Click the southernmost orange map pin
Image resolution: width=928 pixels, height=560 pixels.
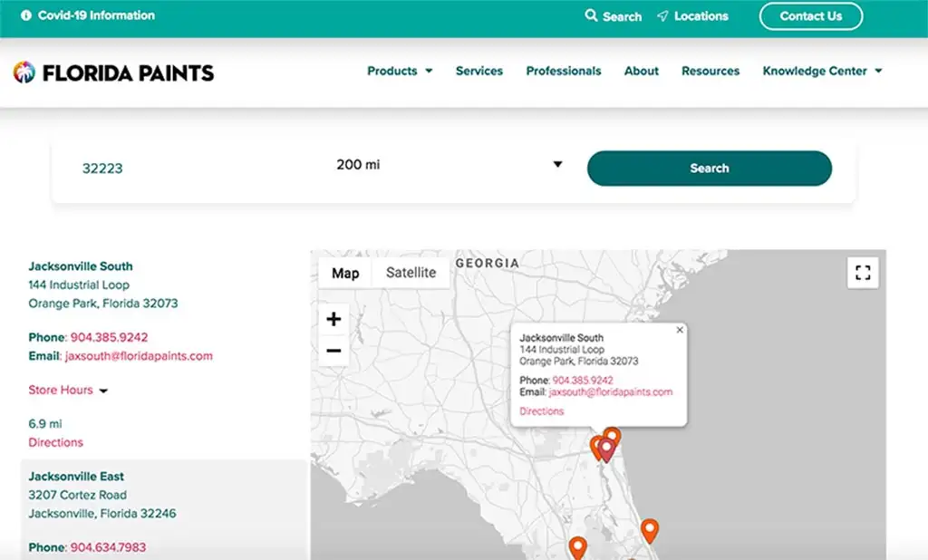pos(577,547)
